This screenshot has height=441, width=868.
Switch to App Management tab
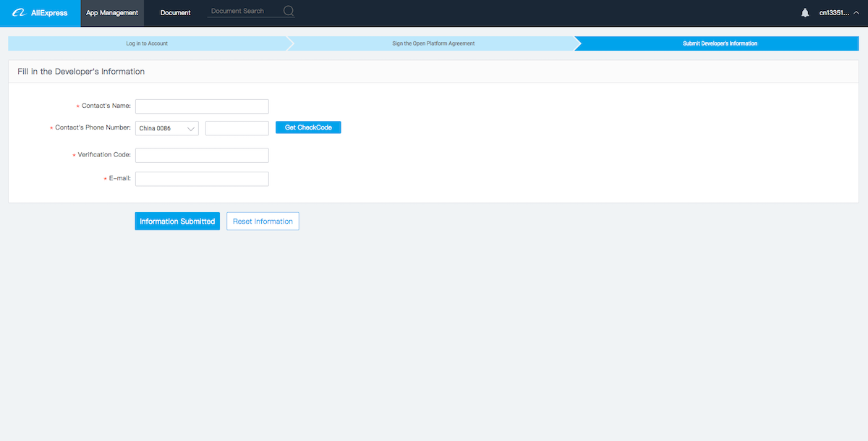tap(112, 13)
